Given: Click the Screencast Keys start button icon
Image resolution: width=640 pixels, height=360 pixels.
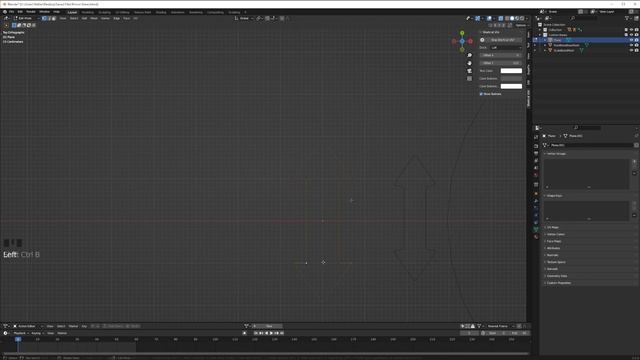Looking at the screenshot, I should [482, 40].
